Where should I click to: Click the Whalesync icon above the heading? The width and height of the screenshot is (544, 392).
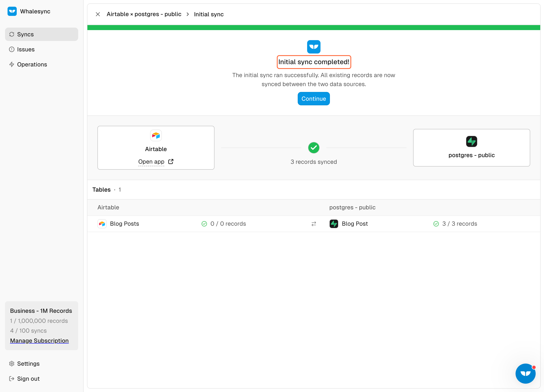click(x=313, y=47)
